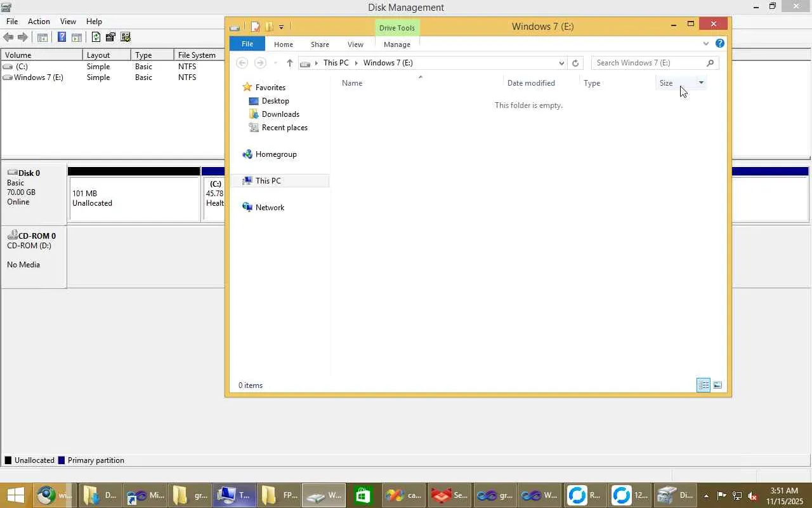The image size is (812, 508).
Task: Select Network in the navigation pane
Action: (270, 208)
